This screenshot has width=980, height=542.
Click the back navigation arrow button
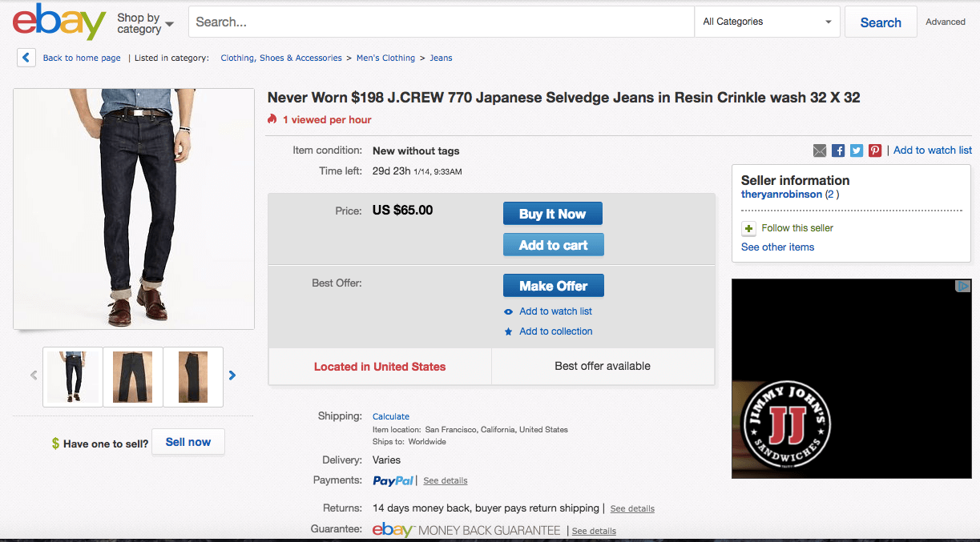point(26,57)
